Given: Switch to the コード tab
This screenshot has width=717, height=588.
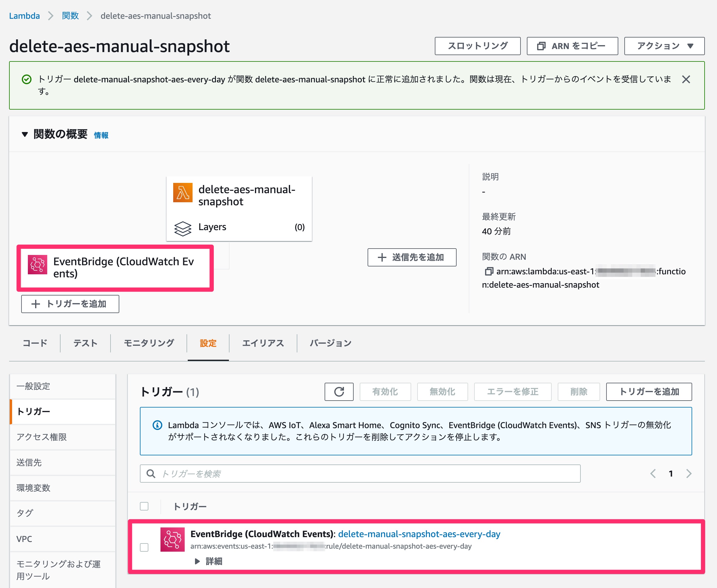Looking at the screenshot, I should point(35,343).
